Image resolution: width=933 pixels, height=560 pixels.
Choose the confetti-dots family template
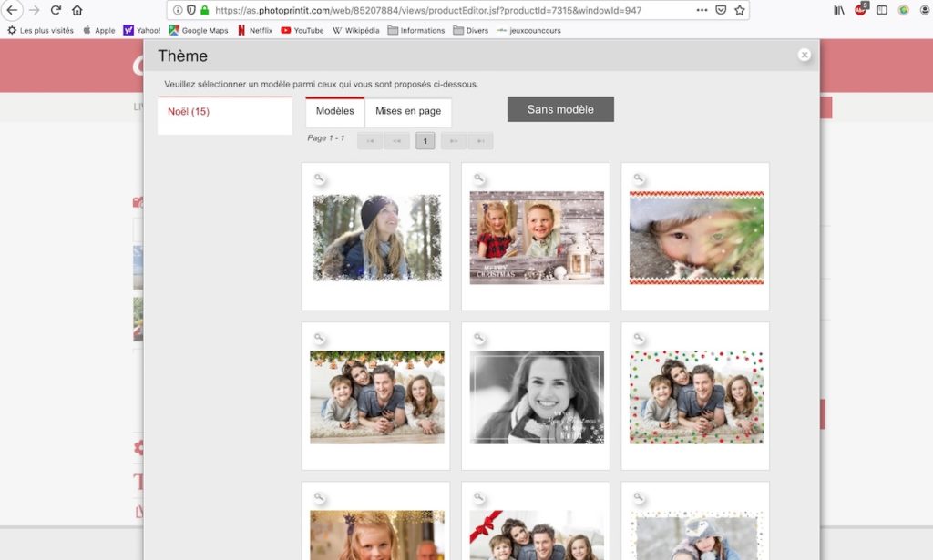[x=696, y=397]
